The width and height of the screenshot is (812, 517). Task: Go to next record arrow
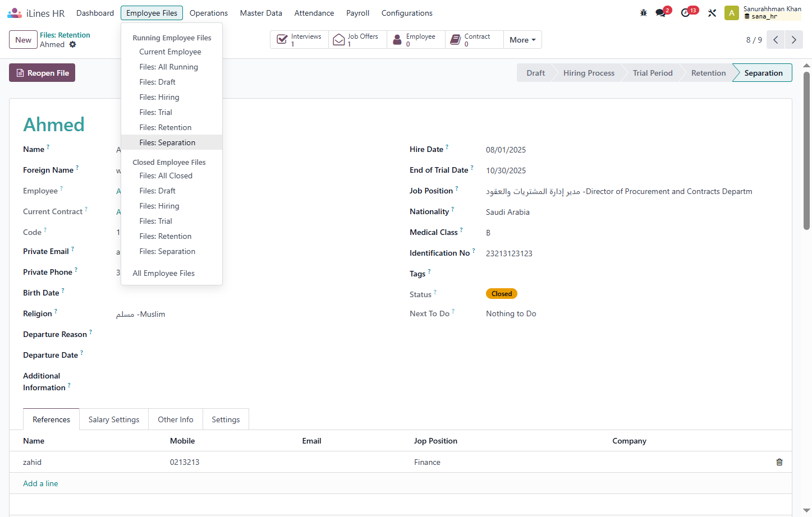coord(793,40)
